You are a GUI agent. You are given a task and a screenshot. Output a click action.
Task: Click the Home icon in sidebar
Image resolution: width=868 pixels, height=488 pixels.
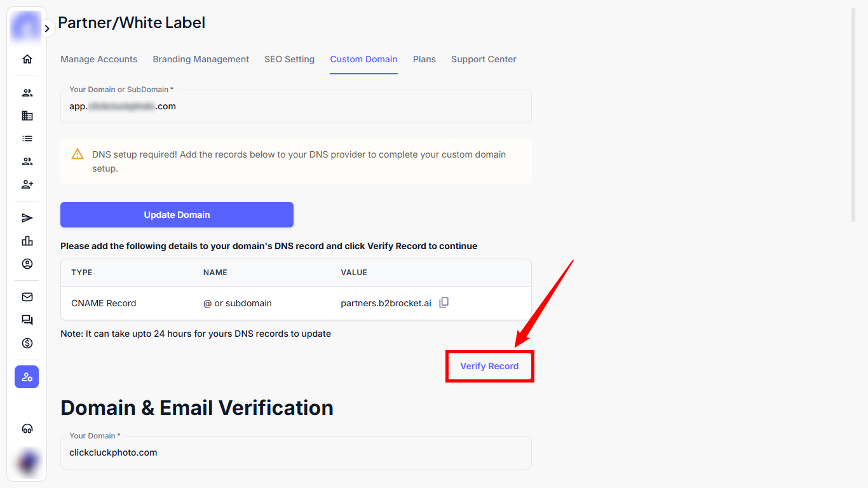(27, 59)
